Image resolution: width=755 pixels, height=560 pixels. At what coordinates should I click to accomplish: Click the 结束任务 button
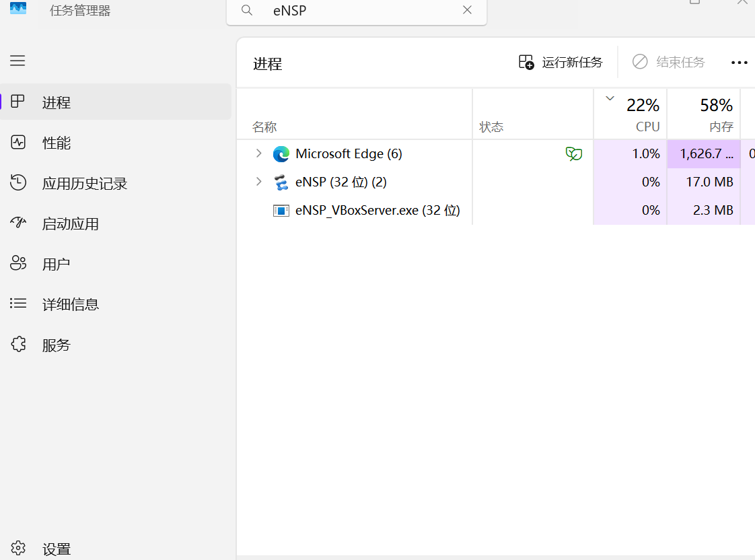[x=668, y=62]
